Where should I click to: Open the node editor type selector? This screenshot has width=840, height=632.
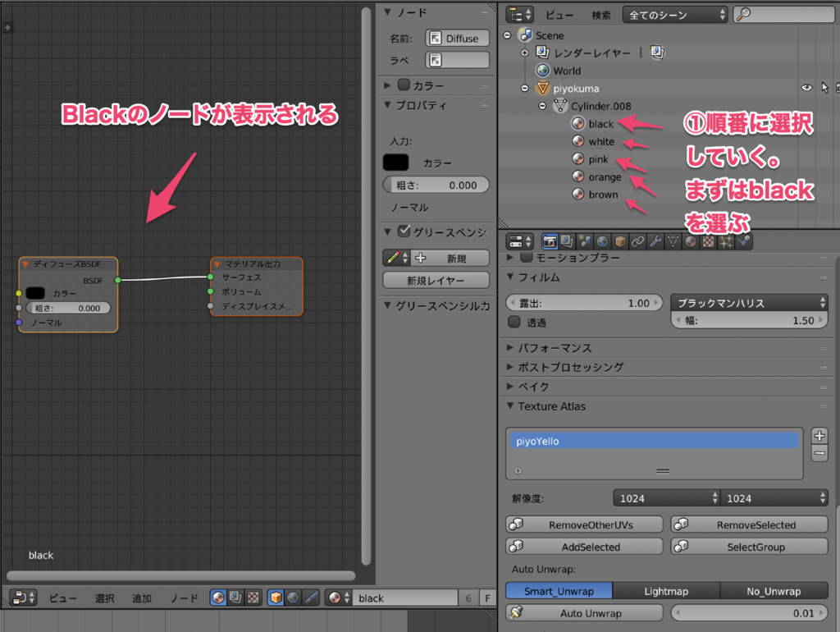pos(23,598)
